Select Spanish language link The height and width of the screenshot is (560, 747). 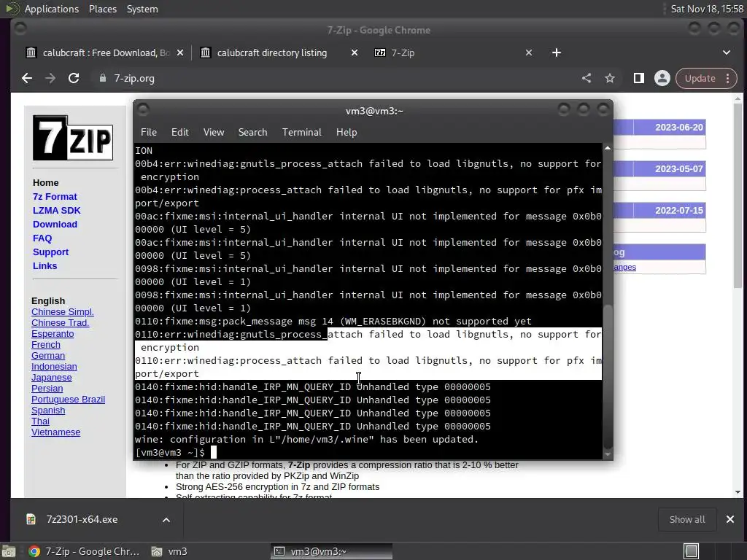(x=48, y=410)
